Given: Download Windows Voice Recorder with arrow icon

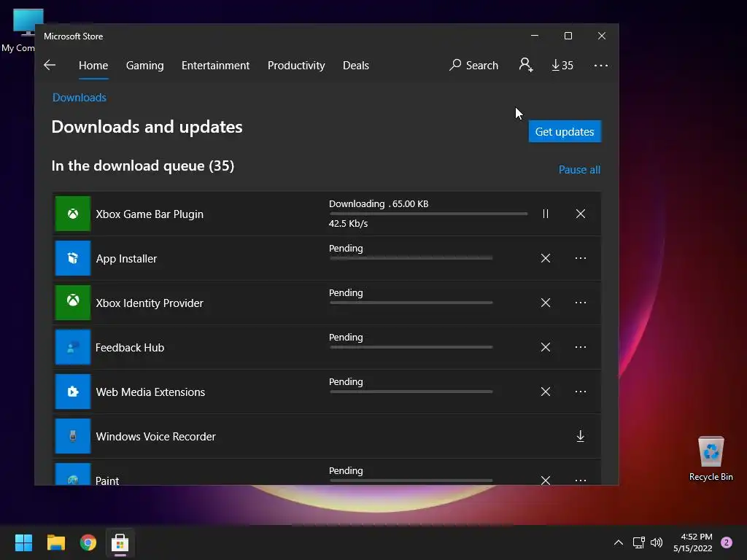Looking at the screenshot, I should [580, 436].
